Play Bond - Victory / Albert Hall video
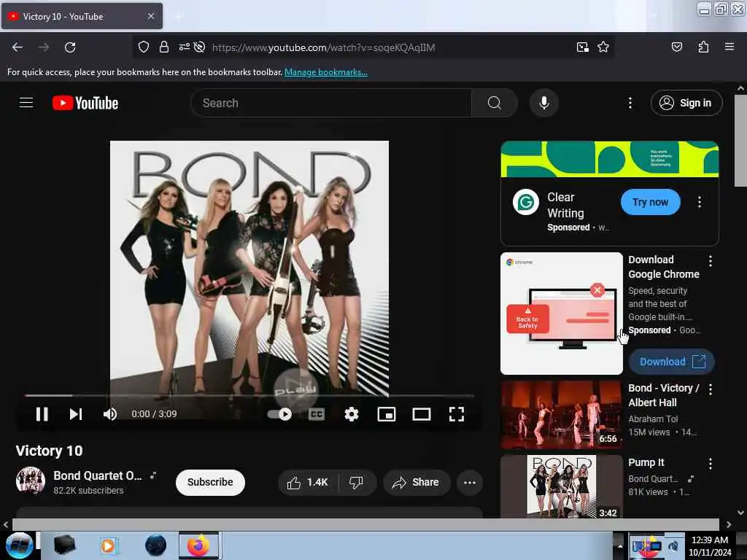Image resolution: width=747 pixels, height=560 pixels. pos(561,414)
